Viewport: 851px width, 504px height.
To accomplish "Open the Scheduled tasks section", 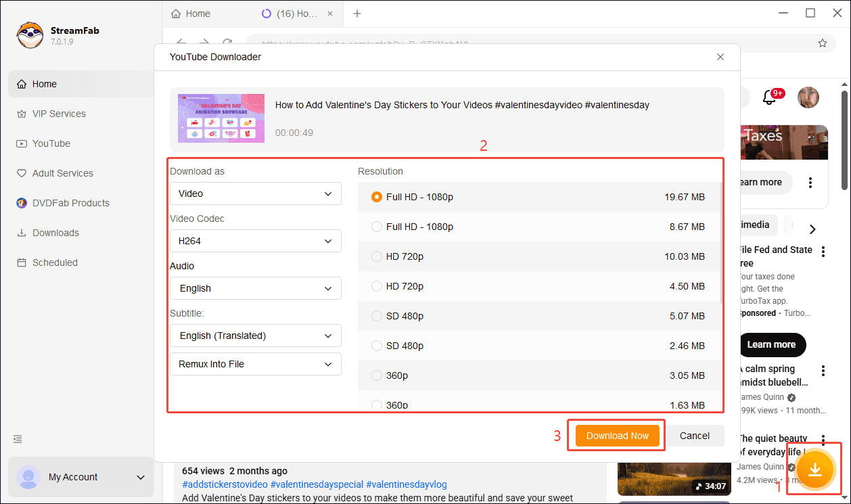I will pyautogui.click(x=54, y=262).
